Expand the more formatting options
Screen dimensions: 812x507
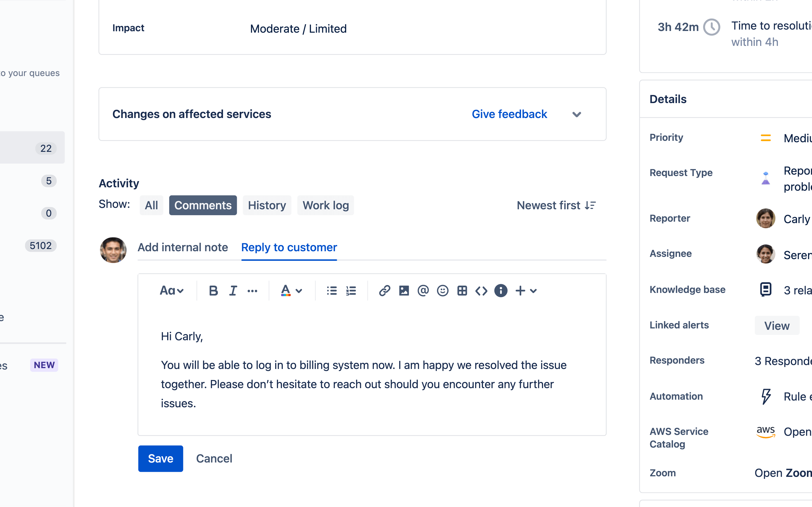(253, 291)
